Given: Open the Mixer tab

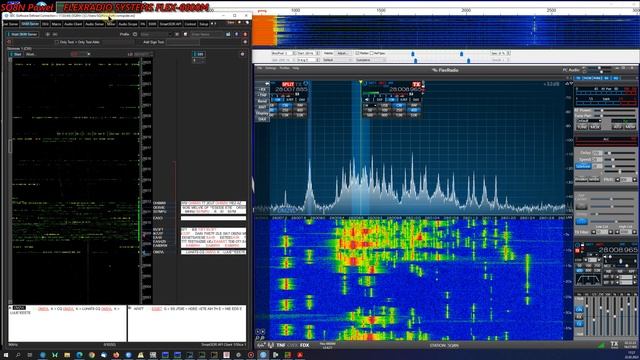Looking at the screenshot, I should 111,24.
